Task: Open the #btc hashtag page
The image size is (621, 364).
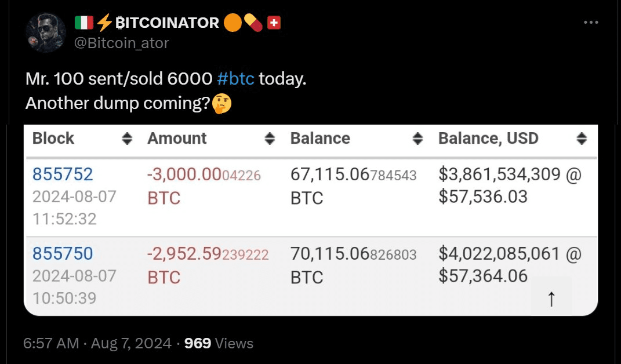Action: coord(237,78)
